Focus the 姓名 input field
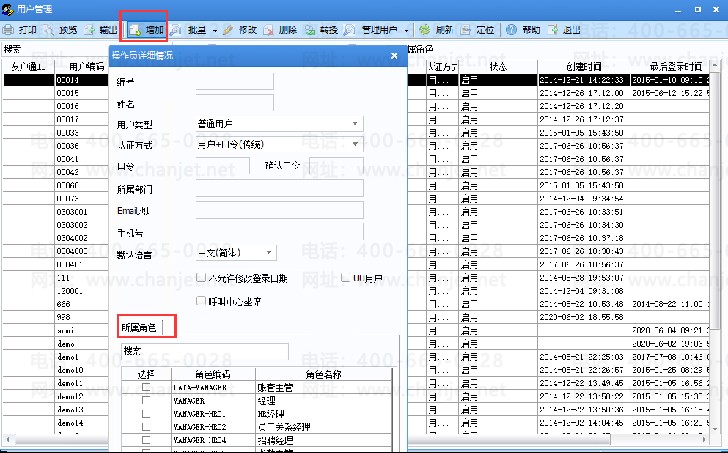The height and width of the screenshot is (453, 728). (234, 103)
